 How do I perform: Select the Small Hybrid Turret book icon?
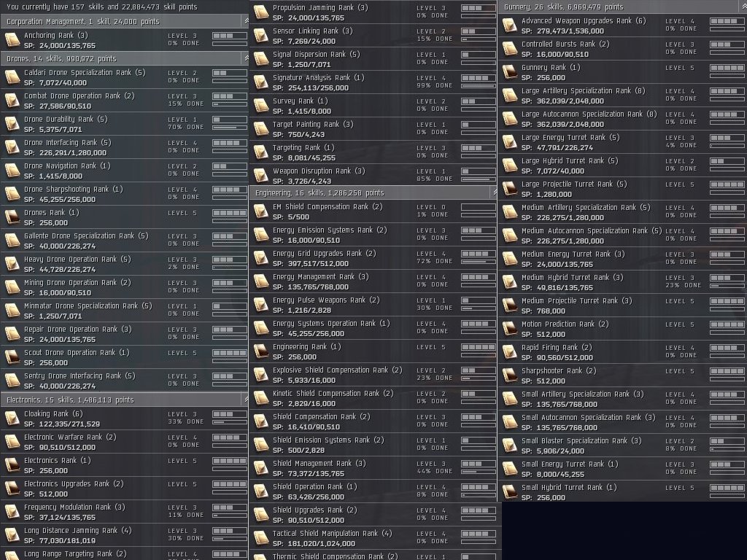509,492
